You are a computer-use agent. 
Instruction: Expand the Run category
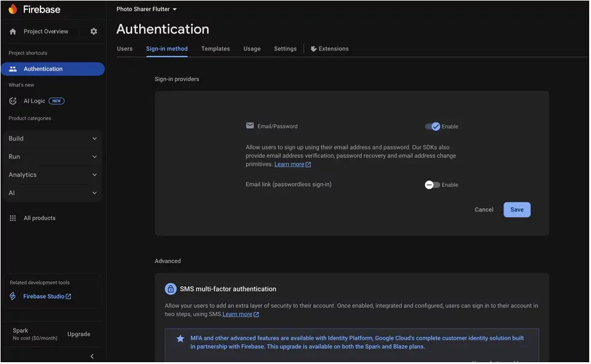[x=53, y=157]
